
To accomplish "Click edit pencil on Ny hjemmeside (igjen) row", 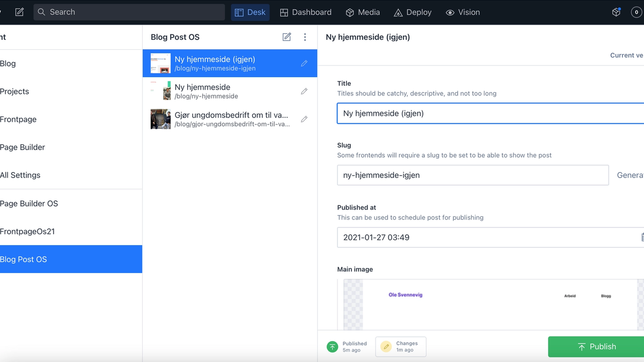I will click(304, 63).
